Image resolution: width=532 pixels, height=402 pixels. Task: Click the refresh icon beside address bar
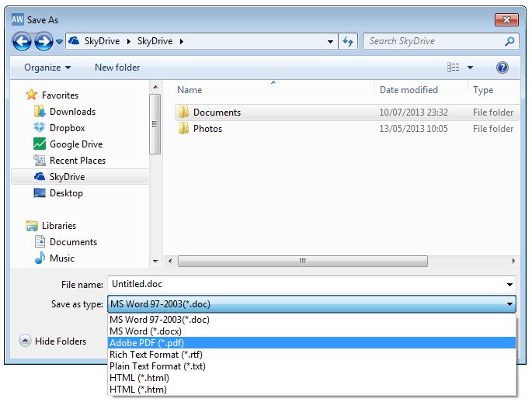pos(347,41)
